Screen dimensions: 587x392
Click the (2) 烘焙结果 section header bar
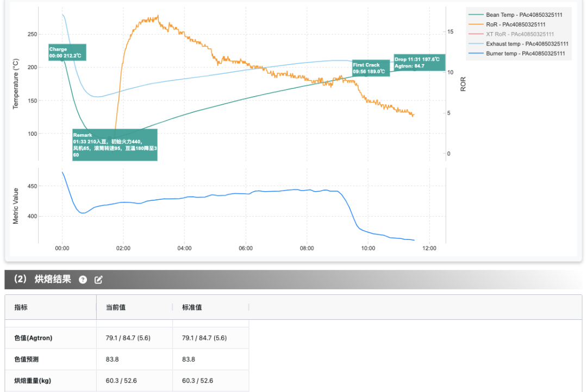(x=293, y=280)
